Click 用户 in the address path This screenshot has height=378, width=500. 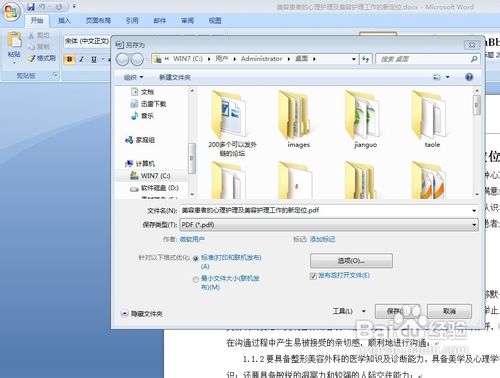[222, 59]
